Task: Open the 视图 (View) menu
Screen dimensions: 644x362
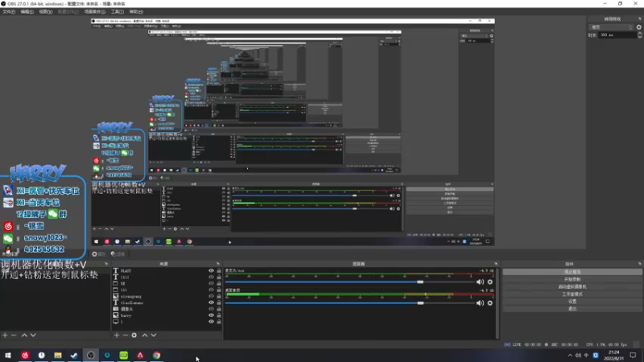Action: pyautogui.click(x=46, y=12)
